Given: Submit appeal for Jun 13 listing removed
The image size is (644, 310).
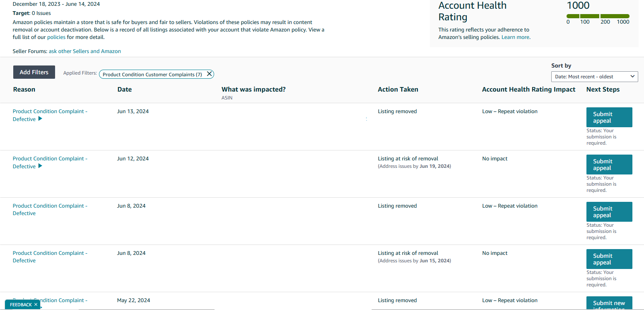Looking at the screenshot, I should tap(609, 117).
